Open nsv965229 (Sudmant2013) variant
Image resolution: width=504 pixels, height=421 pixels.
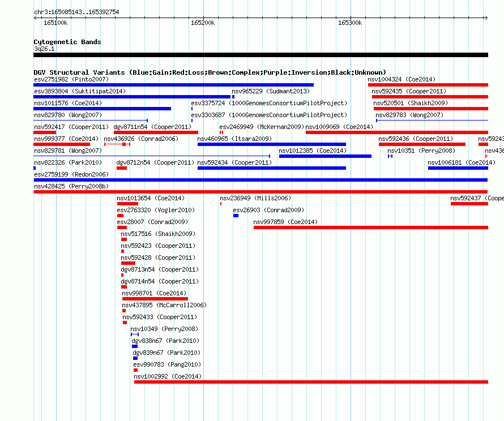[x=271, y=91]
